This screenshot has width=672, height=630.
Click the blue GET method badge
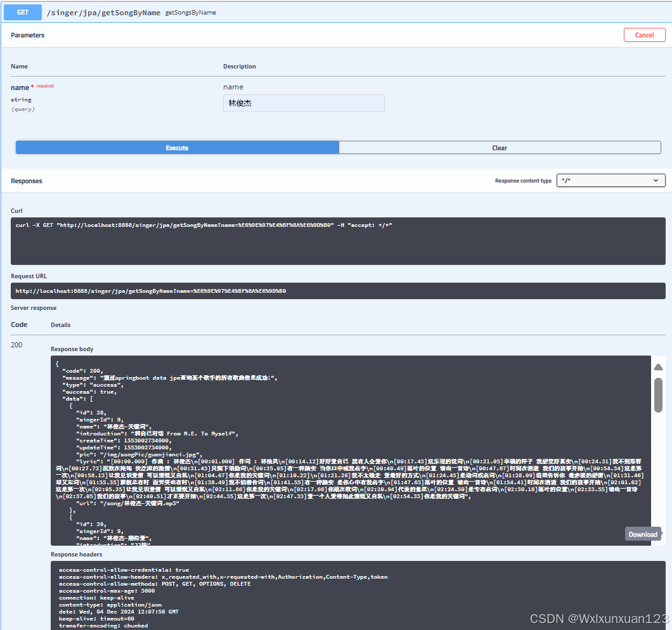click(x=22, y=12)
